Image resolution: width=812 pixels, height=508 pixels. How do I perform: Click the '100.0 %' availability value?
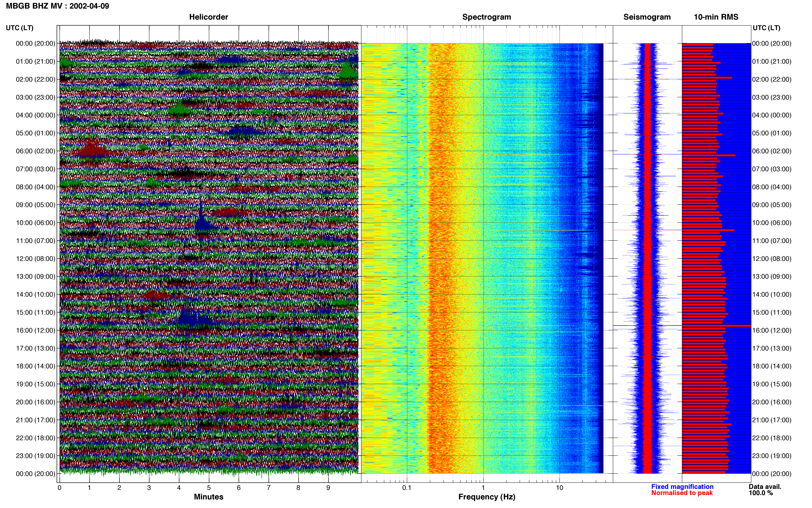(761, 493)
